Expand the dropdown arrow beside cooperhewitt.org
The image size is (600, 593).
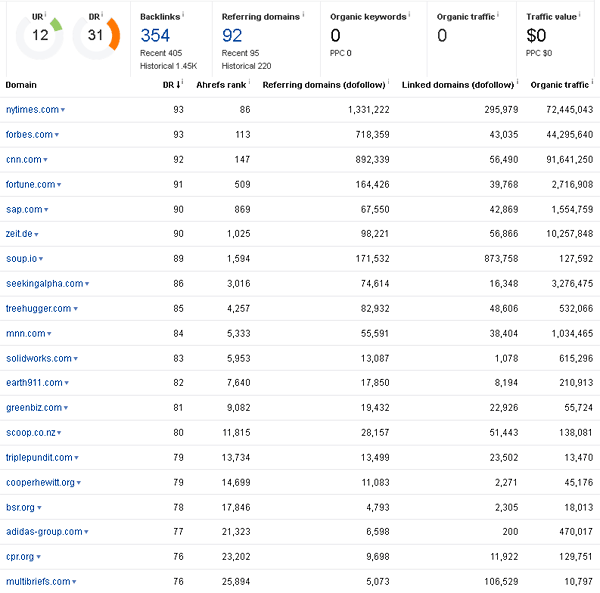pyautogui.click(x=79, y=483)
